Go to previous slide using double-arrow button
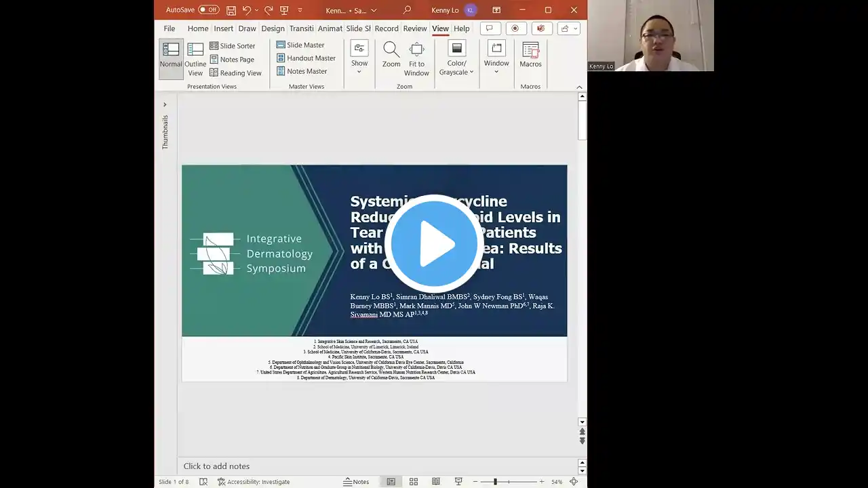Image resolution: width=868 pixels, height=488 pixels. coord(582,431)
